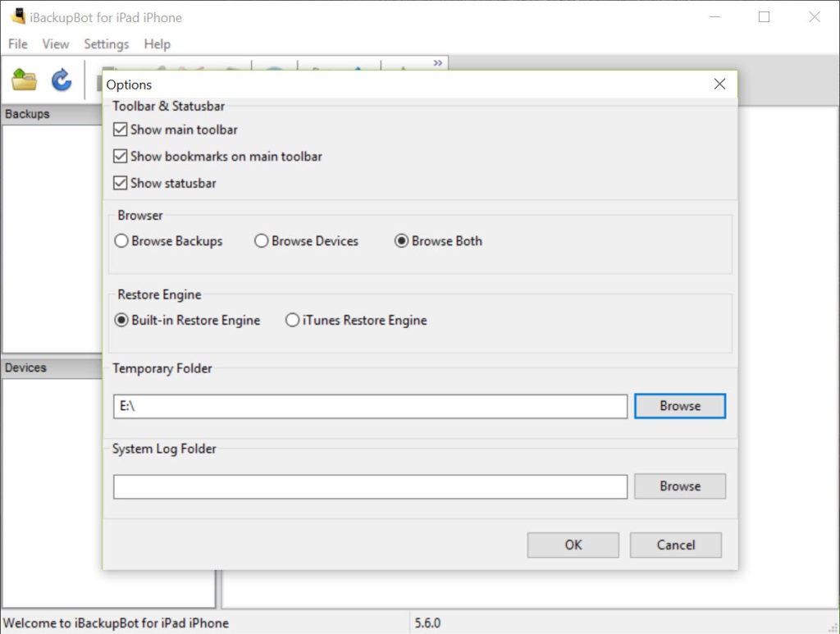Click the Temporary Folder path field

pos(370,407)
